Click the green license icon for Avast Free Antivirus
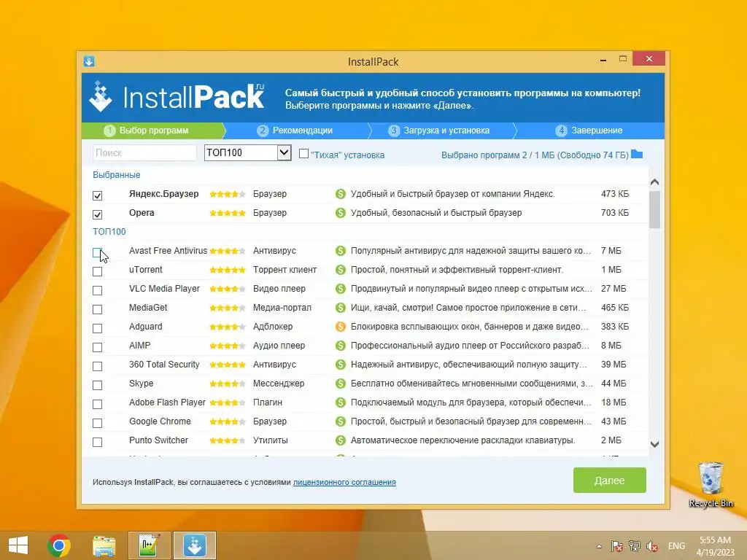 click(340, 251)
